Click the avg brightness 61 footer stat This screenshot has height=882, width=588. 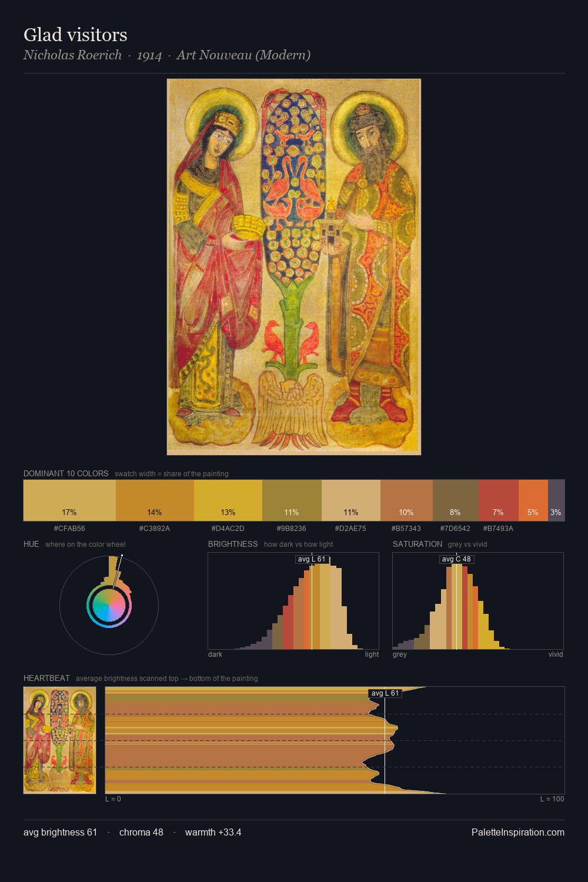pyautogui.click(x=60, y=832)
